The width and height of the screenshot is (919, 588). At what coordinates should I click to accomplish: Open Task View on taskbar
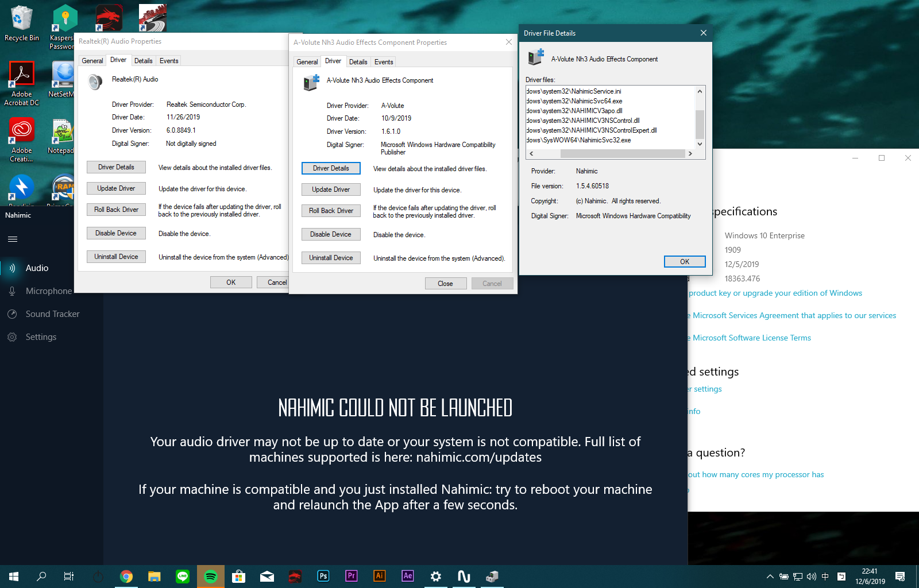tap(69, 577)
